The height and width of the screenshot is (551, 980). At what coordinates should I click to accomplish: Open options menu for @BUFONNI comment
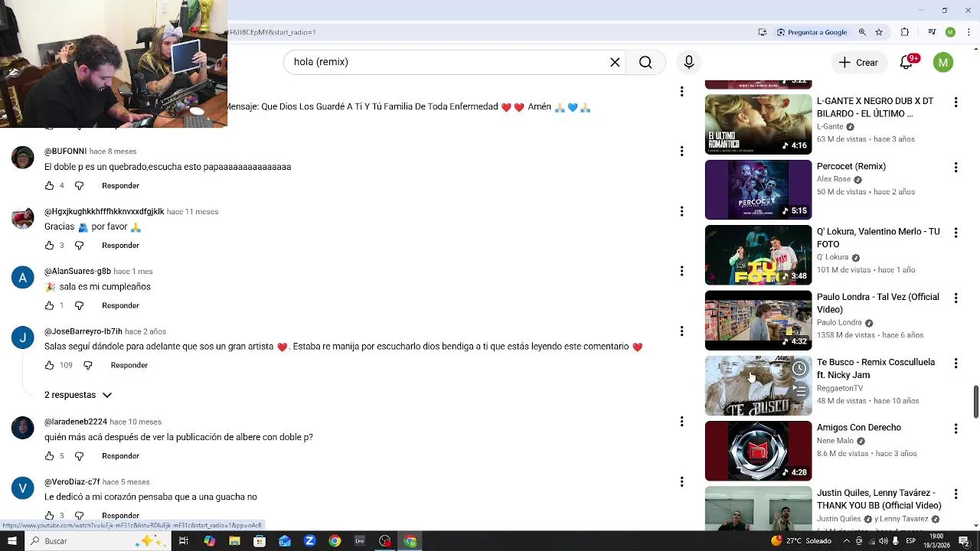pos(681,152)
